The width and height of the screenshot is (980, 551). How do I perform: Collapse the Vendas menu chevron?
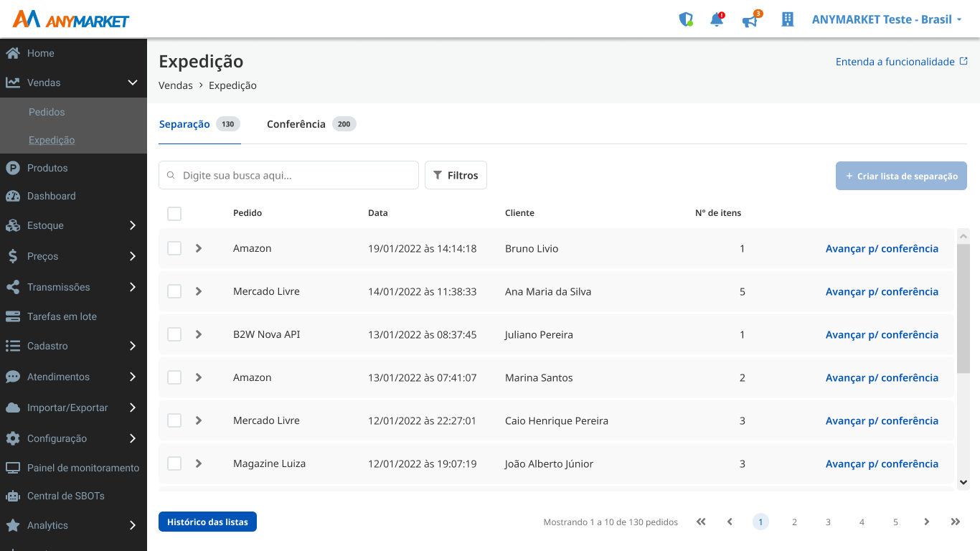(133, 83)
